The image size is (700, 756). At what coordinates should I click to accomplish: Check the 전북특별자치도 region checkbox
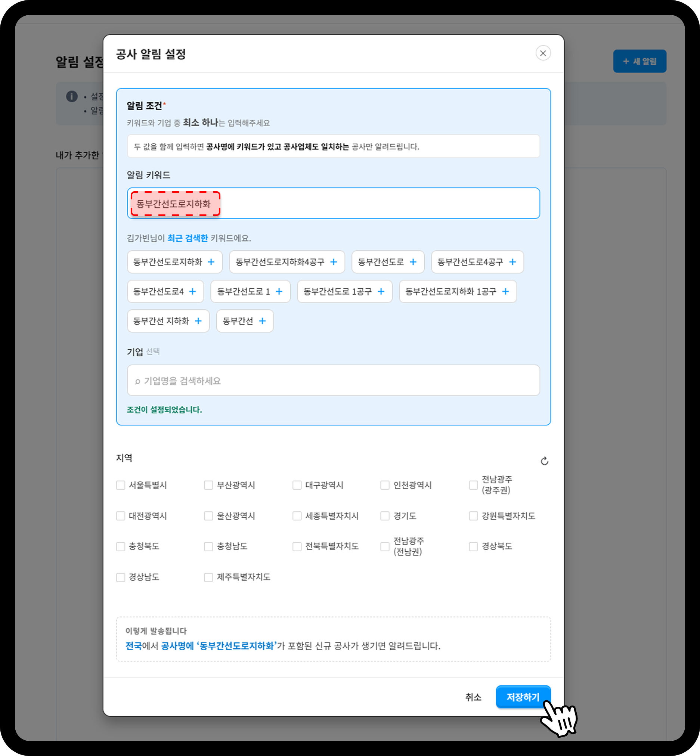point(297,546)
